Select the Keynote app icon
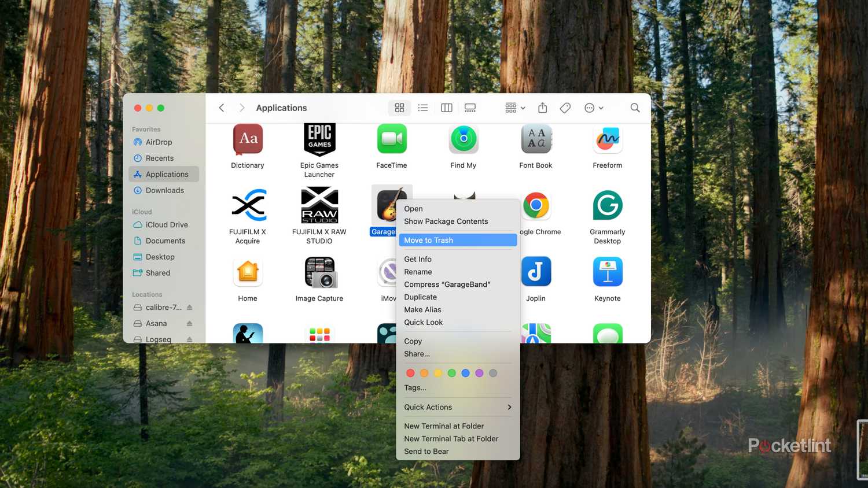 pyautogui.click(x=608, y=272)
